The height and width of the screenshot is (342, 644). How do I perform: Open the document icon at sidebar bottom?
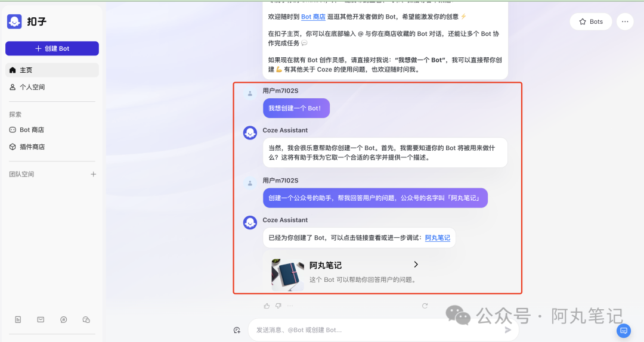tap(18, 319)
